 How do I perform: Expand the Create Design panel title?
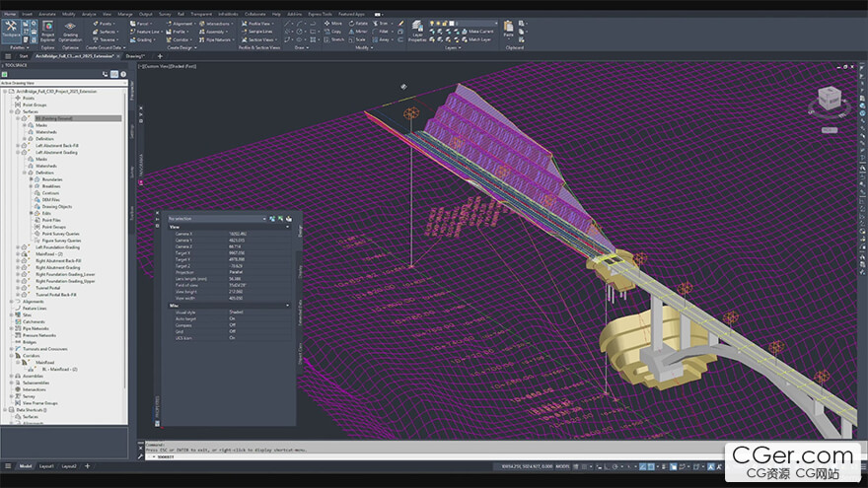pyautogui.click(x=181, y=47)
